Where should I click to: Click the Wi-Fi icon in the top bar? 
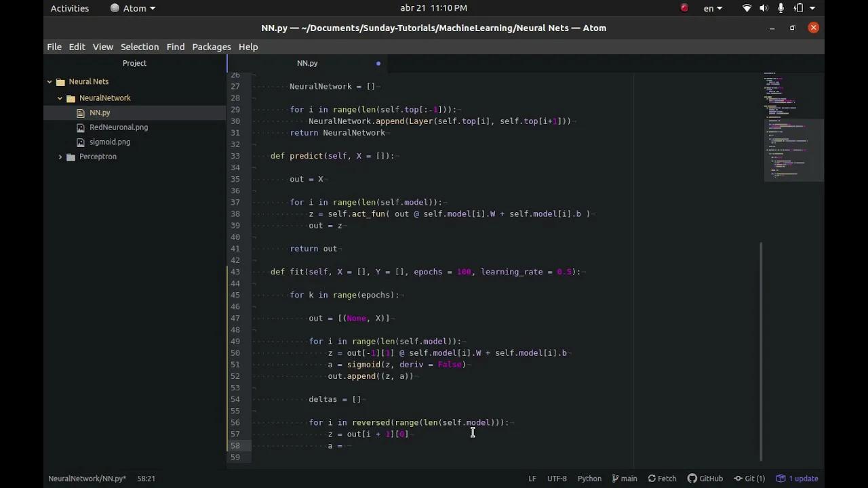coord(747,8)
